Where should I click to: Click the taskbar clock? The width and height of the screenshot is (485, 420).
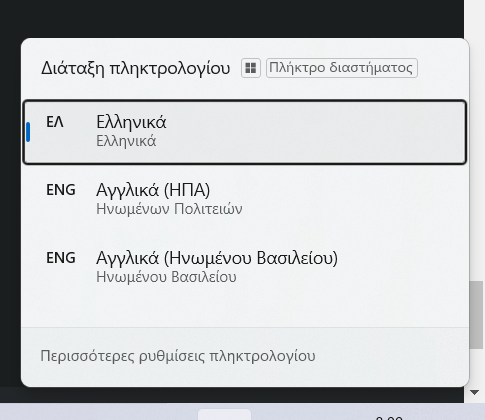(x=389, y=418)
